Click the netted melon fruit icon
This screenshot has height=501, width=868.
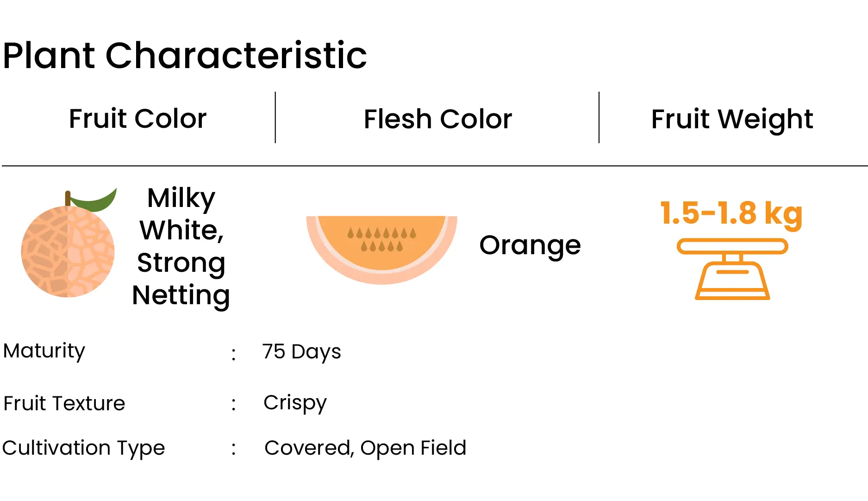coord(68,244)
